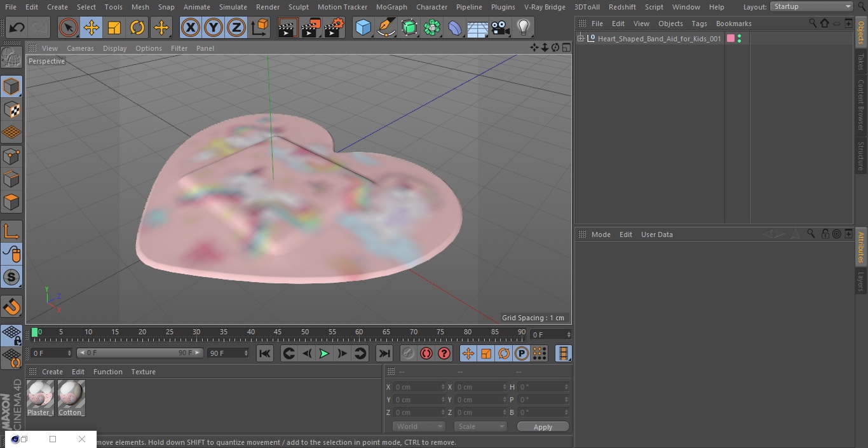Viewport: 868px width, 448px height.
Task: Select the Spline Pen tool
Action: coord(386,27)
